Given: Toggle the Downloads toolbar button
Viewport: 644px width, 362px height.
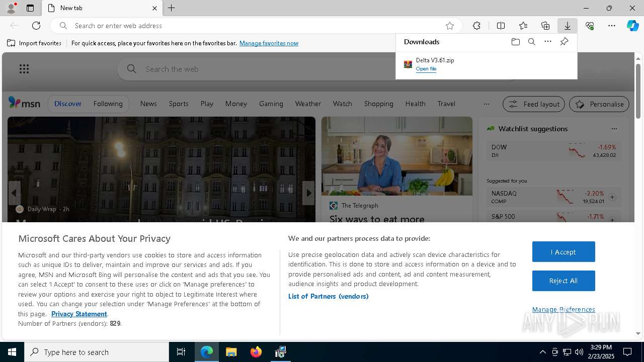Looking at the screenshot, I should 568,26.
